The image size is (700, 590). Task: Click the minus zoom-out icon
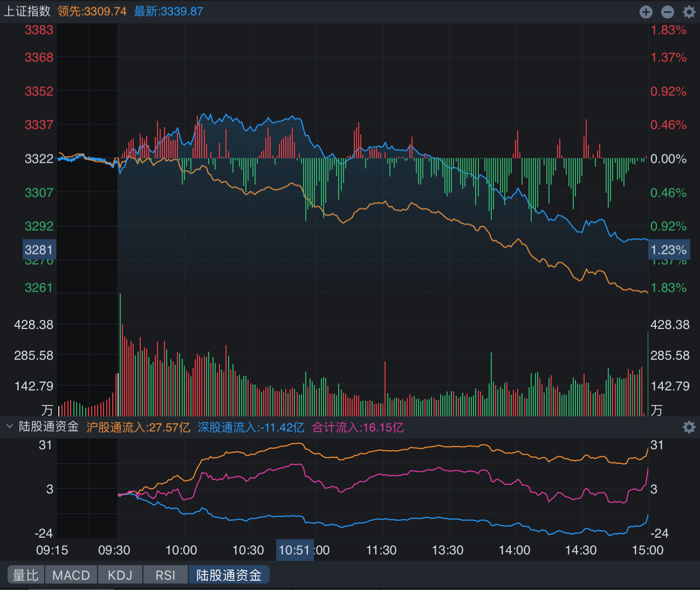[667, 12]
